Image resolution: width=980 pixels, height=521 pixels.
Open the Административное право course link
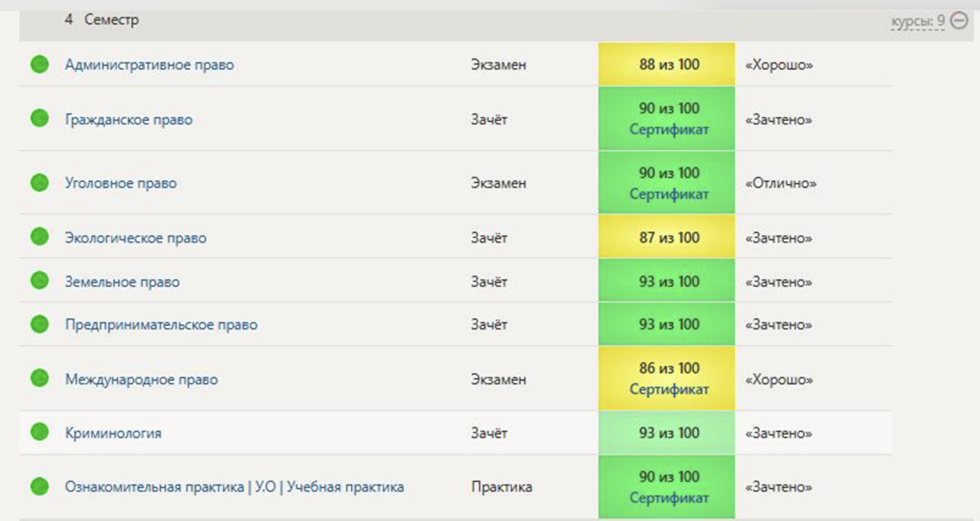coord(149,65)
